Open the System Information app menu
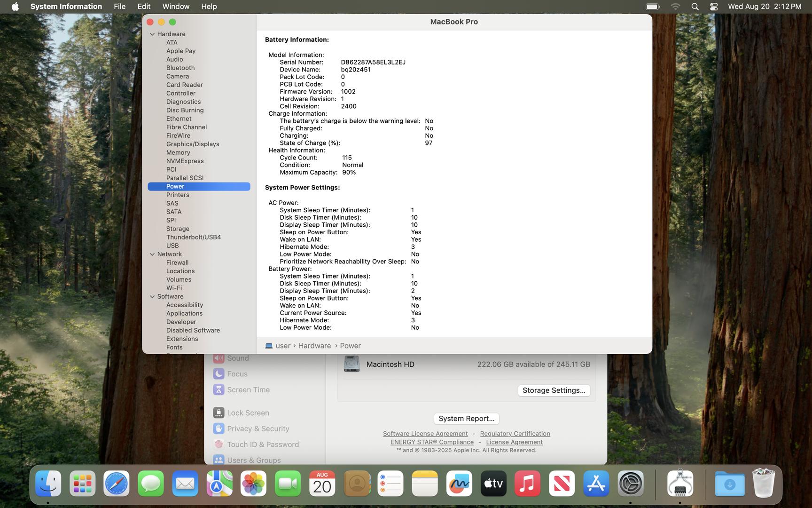The height and width of the screenshot is (508, 812). (x=66, y=7)
